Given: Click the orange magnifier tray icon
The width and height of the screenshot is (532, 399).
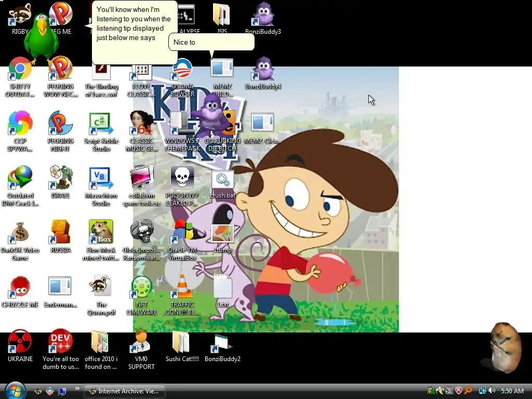Looking at the screenshot, I should point(468,391).
